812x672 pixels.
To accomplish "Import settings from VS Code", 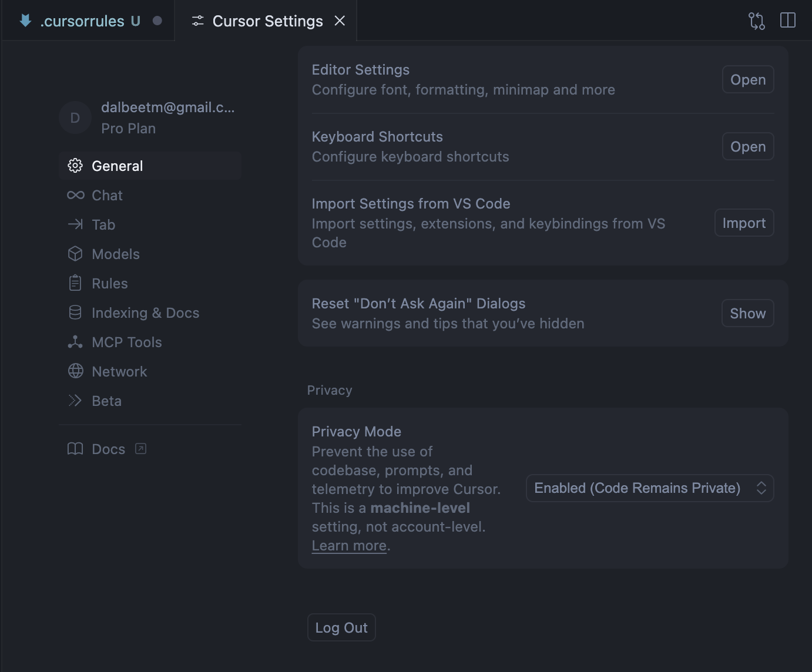I will click(x=744, y=223).
